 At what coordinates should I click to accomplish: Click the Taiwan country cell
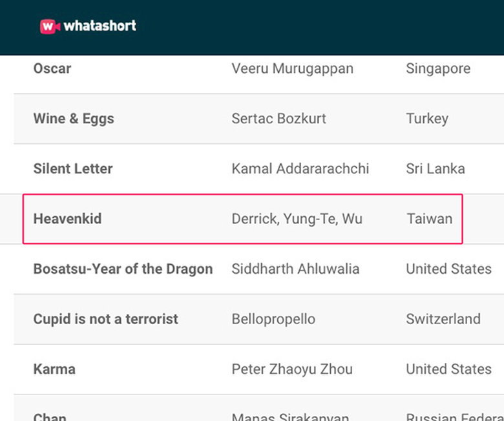coord(430,219)
